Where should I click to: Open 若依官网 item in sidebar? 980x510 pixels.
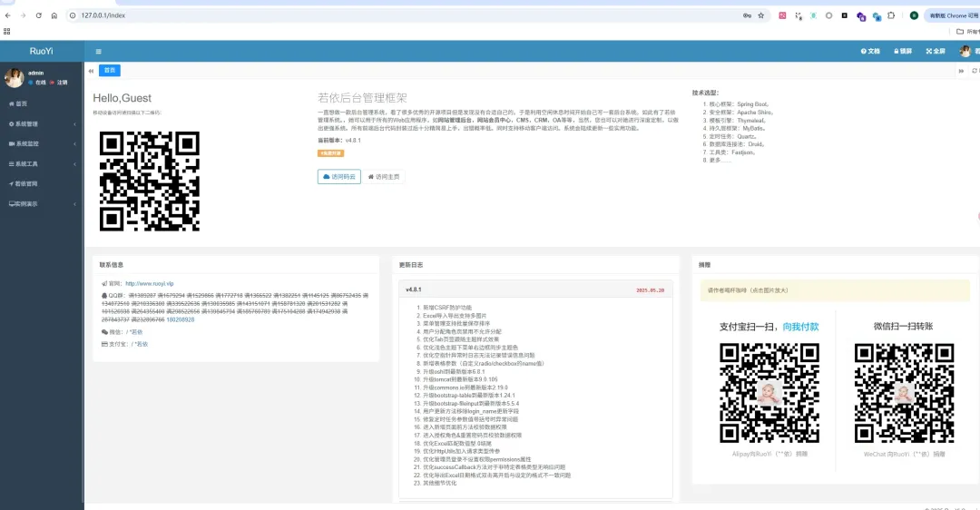pos(42,183)
